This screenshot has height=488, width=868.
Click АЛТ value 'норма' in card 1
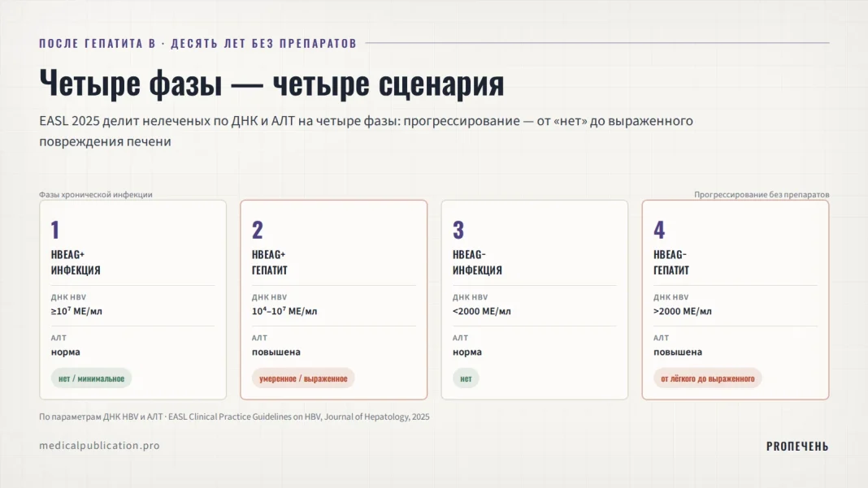coord(65,352)
